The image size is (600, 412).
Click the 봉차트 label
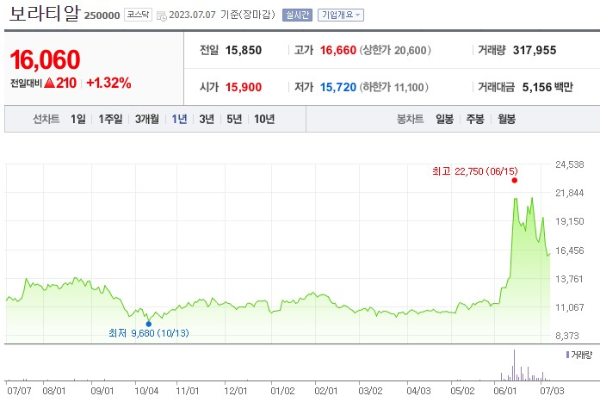tap(411, 119)
